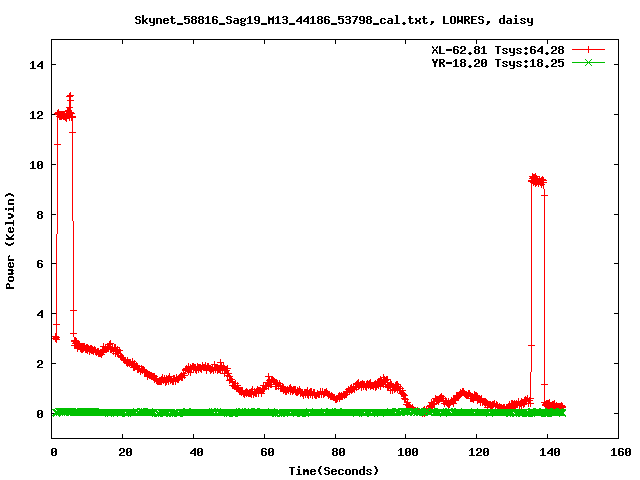Click y-axis tick label 12
Screen dimensions: 640x480
[x=36, y=115]
